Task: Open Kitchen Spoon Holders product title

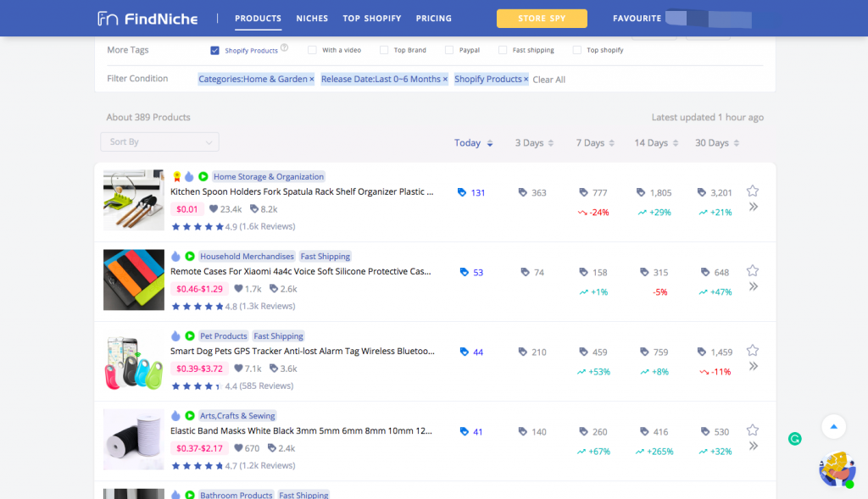Action: 302,191
